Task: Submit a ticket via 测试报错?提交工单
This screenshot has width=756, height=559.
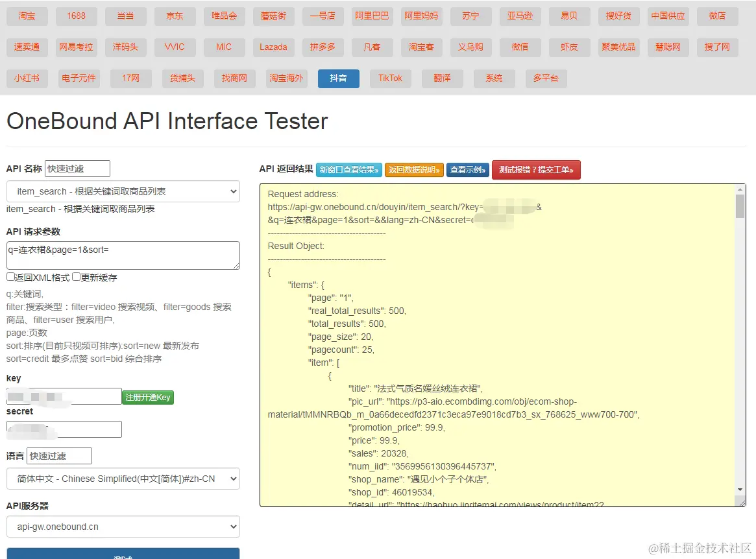Action: pyautogui.click(x=536, y=170)
